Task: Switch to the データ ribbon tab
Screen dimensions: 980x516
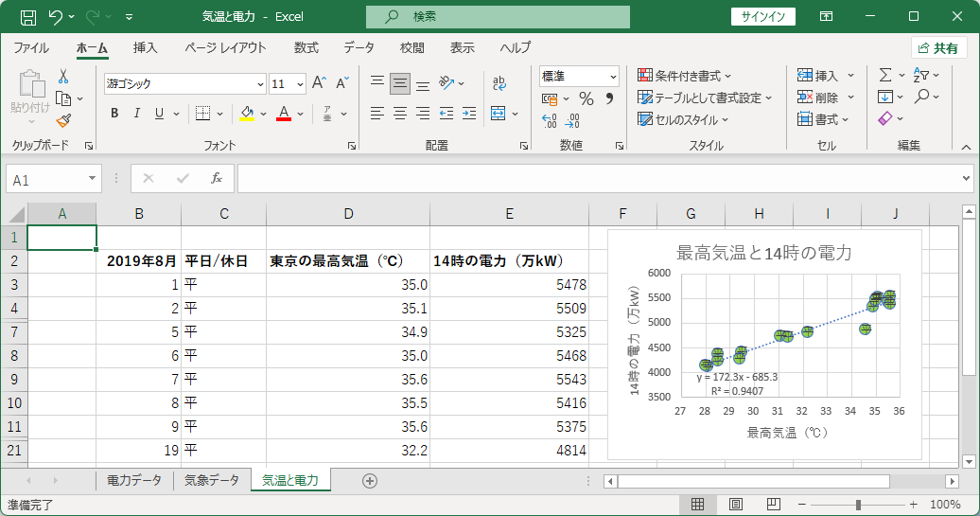Action: (x=359, y=48)
